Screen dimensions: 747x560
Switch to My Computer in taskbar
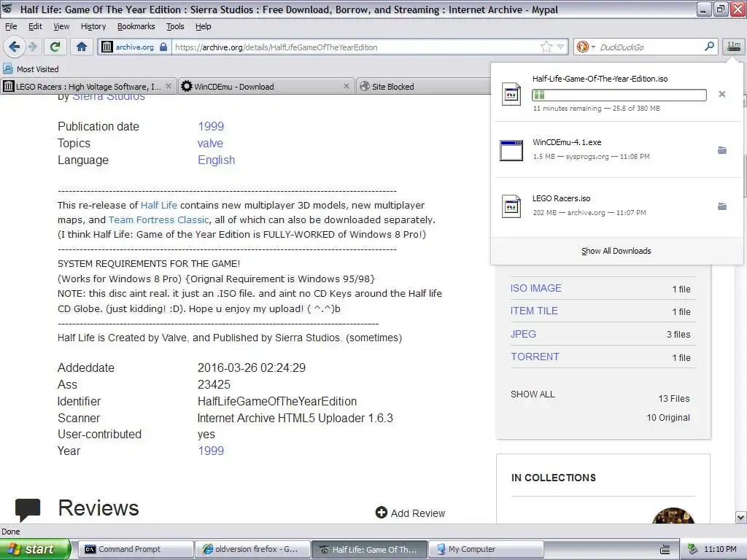point(486,549)
